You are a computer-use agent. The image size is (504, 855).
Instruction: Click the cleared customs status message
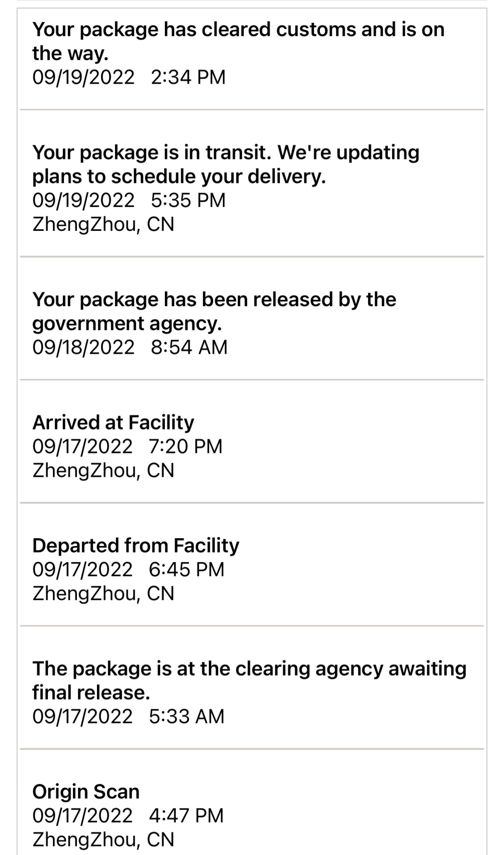(x=238, y=41)
